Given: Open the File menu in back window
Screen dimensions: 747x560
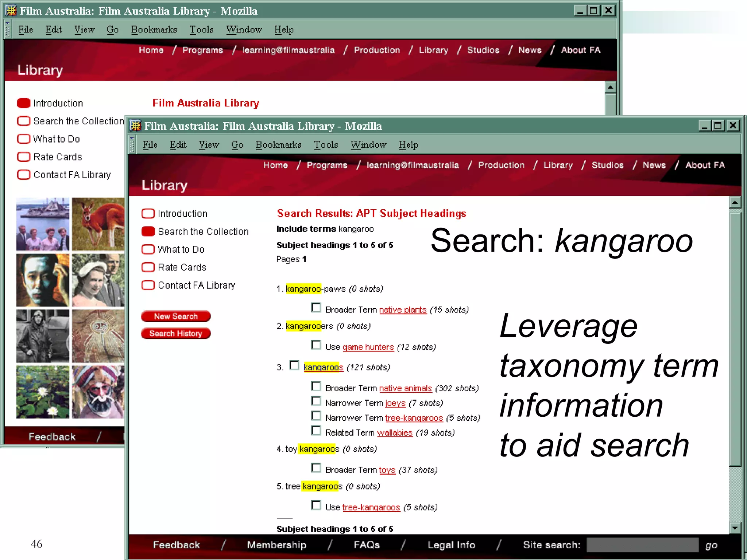Looking at the screenshot, I should coord(26,30).
